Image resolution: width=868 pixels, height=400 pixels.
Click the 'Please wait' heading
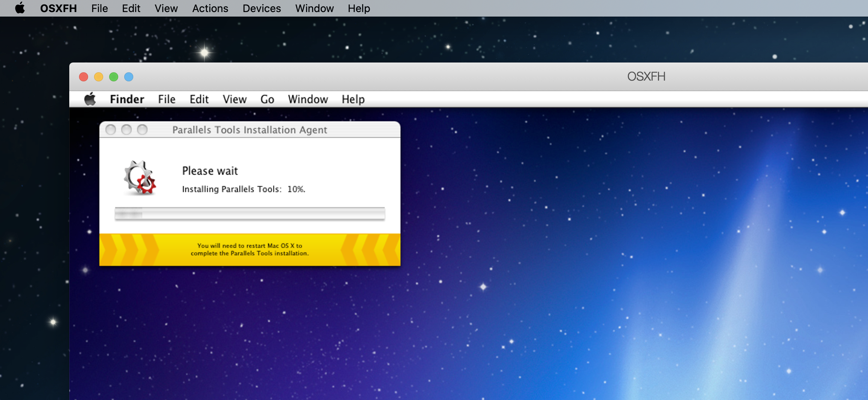(210, 171)
